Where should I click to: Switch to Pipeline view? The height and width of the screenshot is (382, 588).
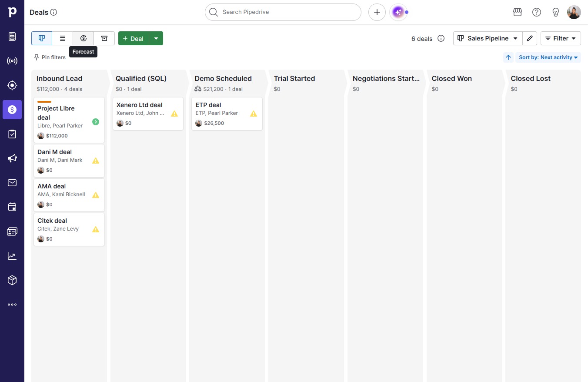tap(42, 38)
